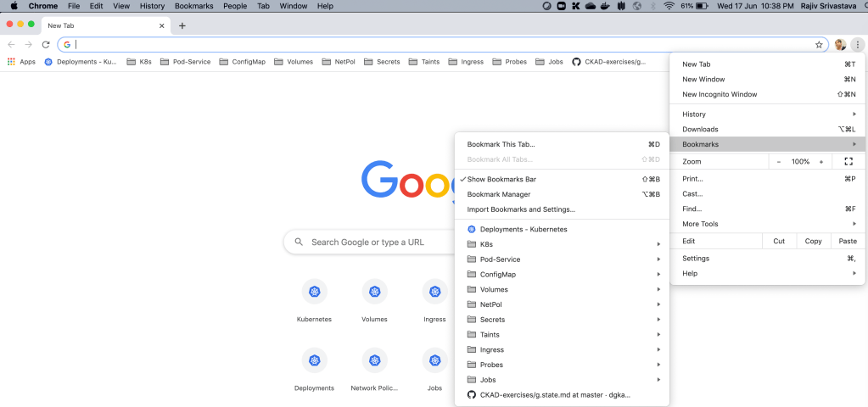This screenshot has height=407, width=868.
Task: Increase zoom with the plus button
Action: 820,161
